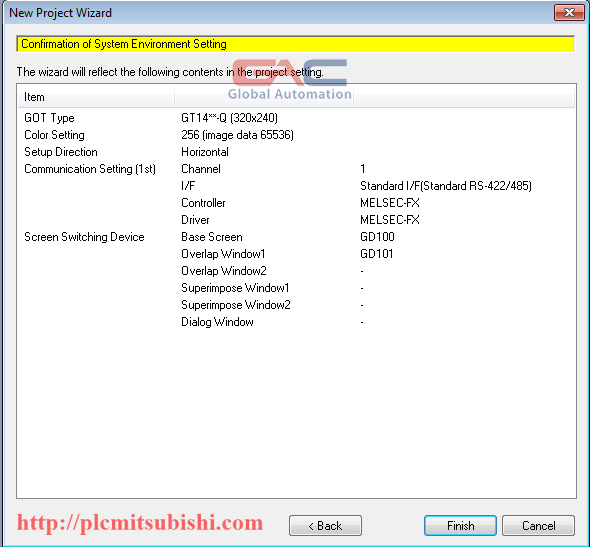The width and height of the screenshot is (590, 547).
Task: Select the Color Setting row
Action: pos(296,135)
